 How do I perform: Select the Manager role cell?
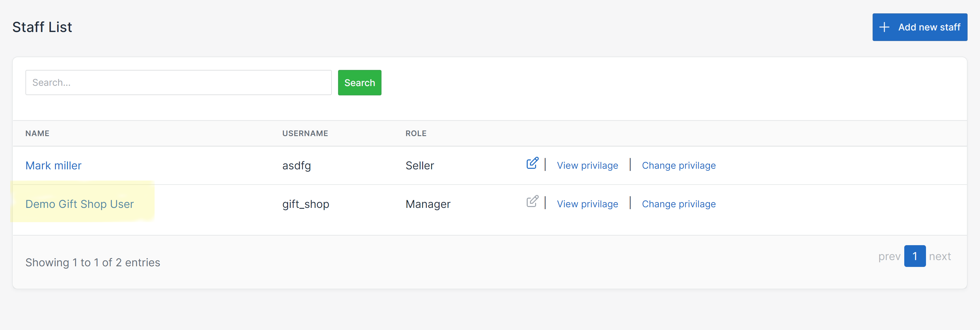[x=428, y=204]
